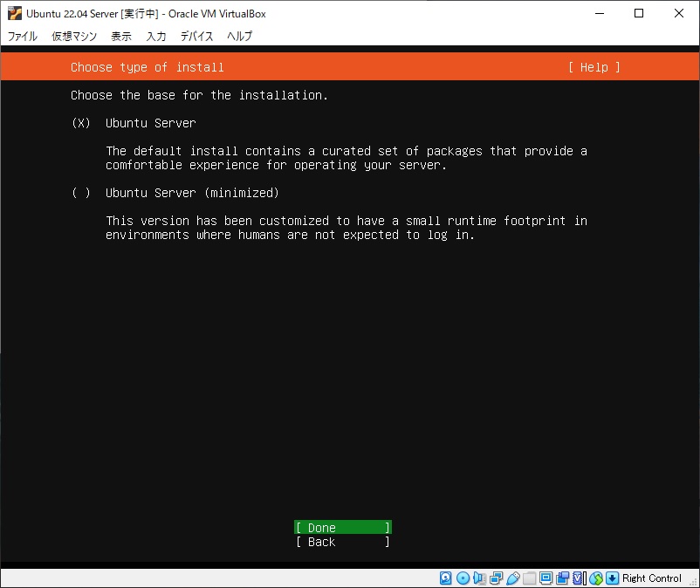Click the window resize grip at corner
The image size is (700, 588).
[x=694, y=582]
